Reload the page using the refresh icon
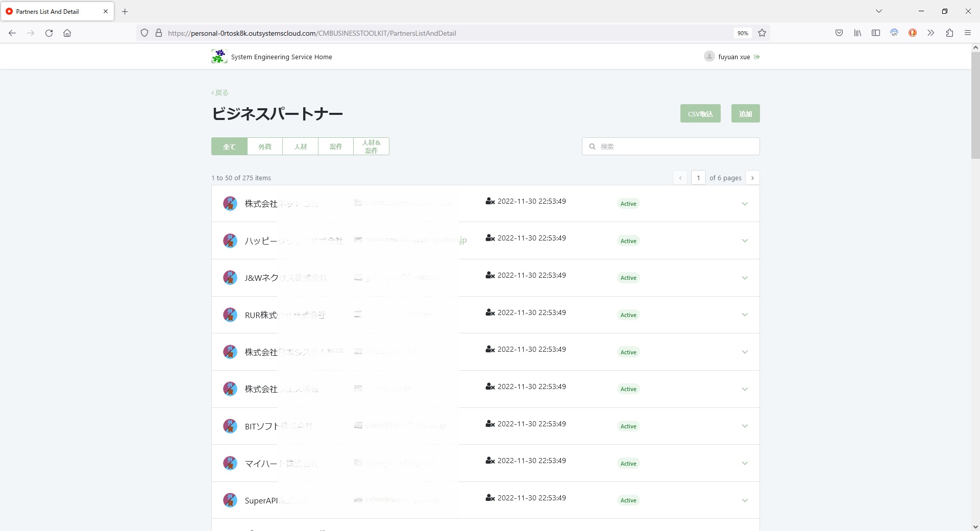Image resolution: width=980 pixels, height=531 pixels. (x=49, y=33)
